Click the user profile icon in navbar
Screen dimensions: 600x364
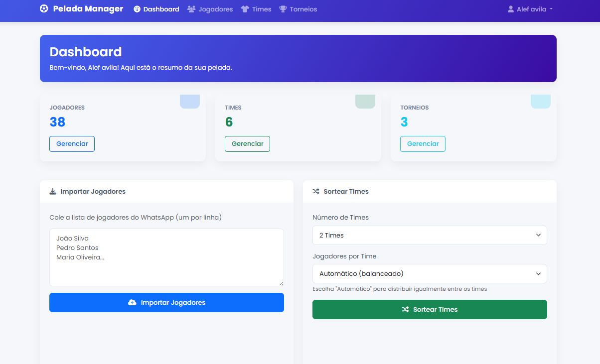click(510, 9)
